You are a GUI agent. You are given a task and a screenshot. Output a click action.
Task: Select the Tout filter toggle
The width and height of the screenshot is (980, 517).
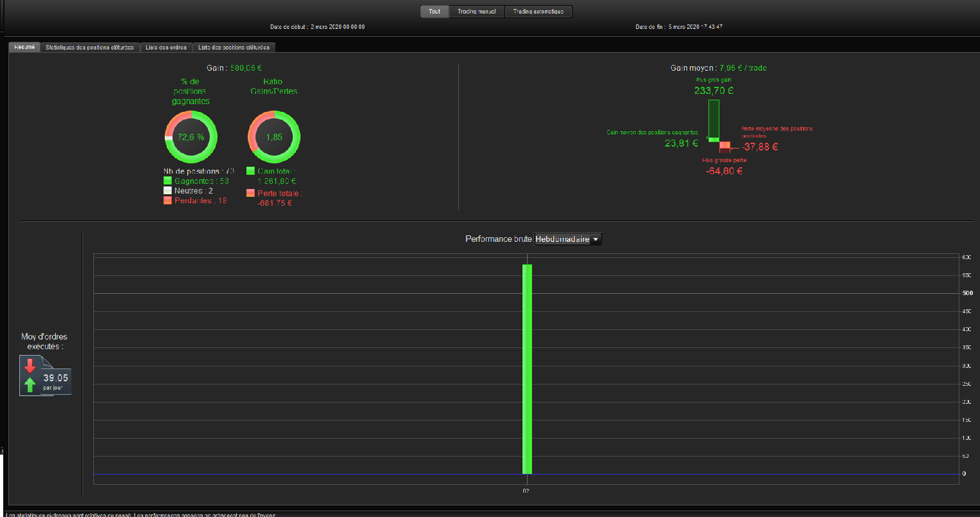[434, 12]
